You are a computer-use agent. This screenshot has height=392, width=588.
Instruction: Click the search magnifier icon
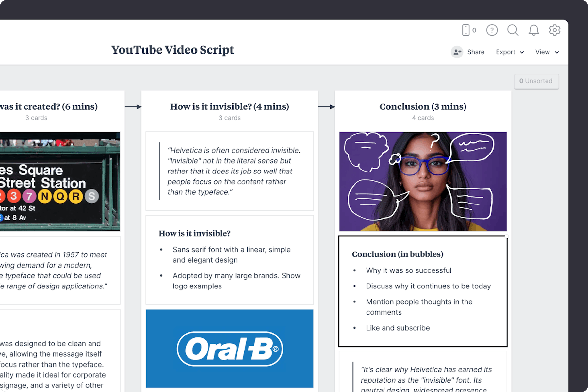[513, 30]
